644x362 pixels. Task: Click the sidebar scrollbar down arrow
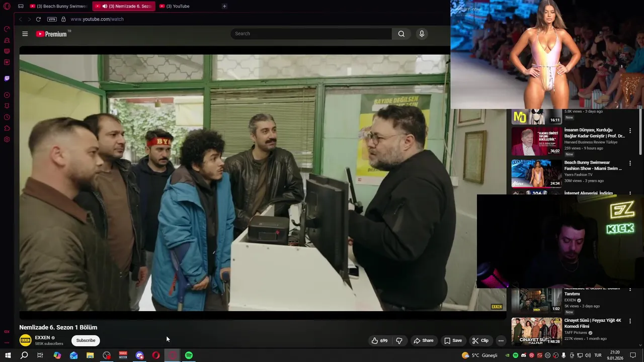point(640,345)
